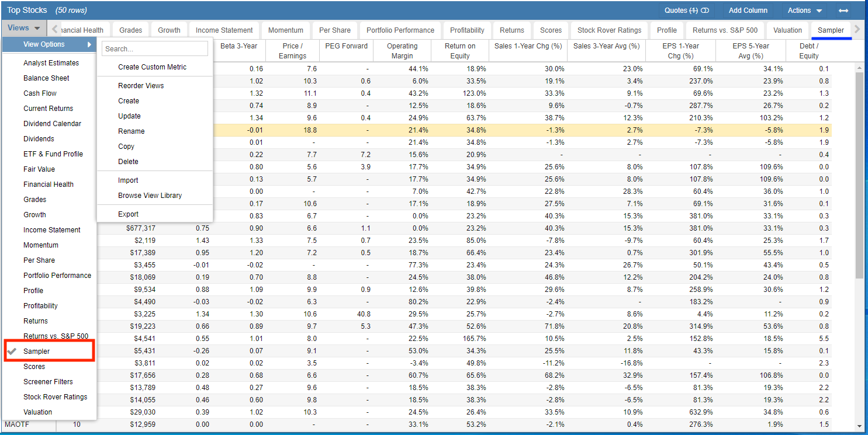
Task: Collapse the Views dropdown menu
Action: coord(23,28)
